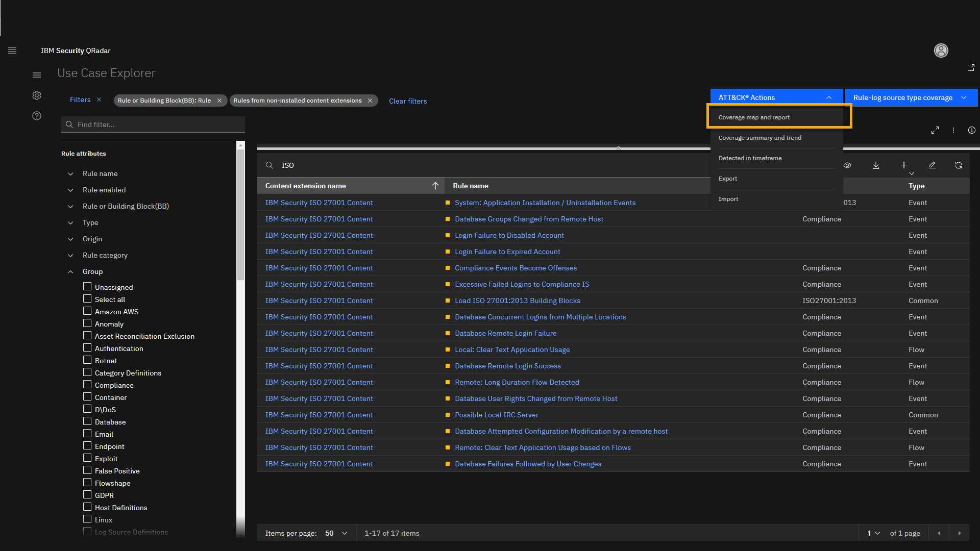Open Rule-log source type coverage dropdown
This screenshot has width=980, height=551.
click(x=911, y=97)
